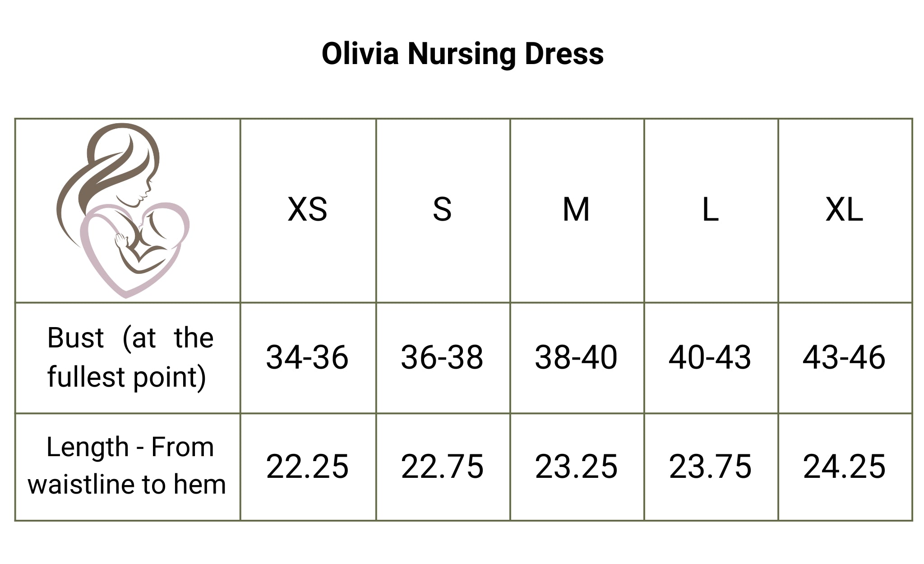
Task: Click the Length waistline to hem label
Action: (x=127, y=466)
